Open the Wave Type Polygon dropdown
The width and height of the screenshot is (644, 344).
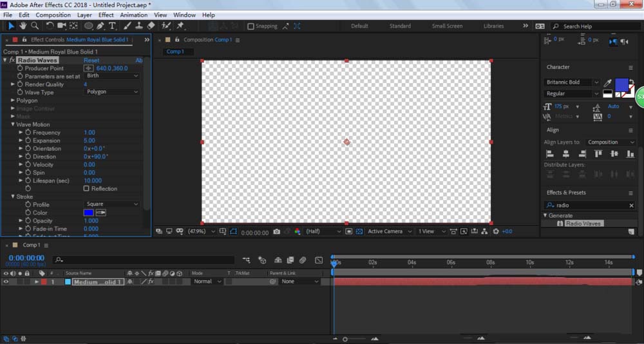(x=111, y=92)
